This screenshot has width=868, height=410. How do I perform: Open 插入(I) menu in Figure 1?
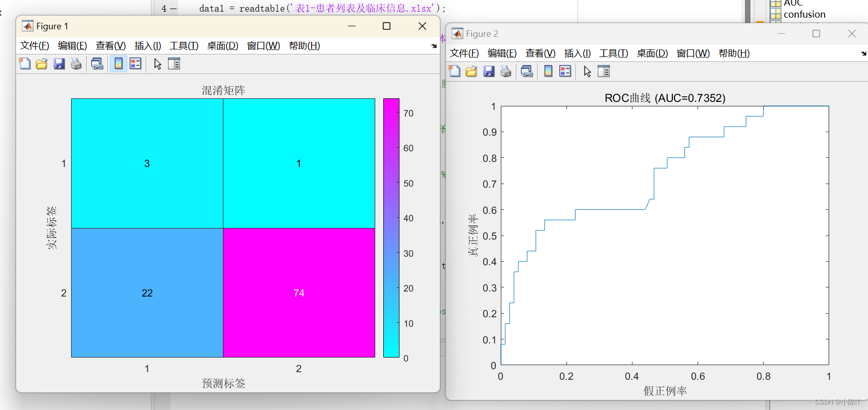click(148, 46)
